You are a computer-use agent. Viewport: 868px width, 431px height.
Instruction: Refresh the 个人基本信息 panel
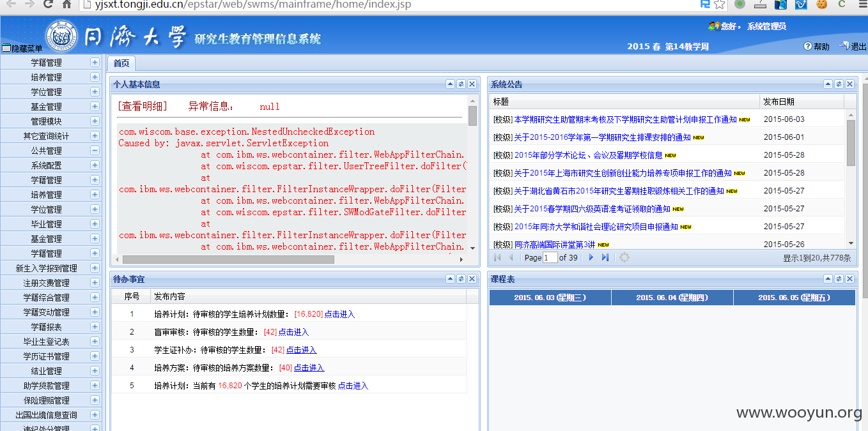point(461,84)
